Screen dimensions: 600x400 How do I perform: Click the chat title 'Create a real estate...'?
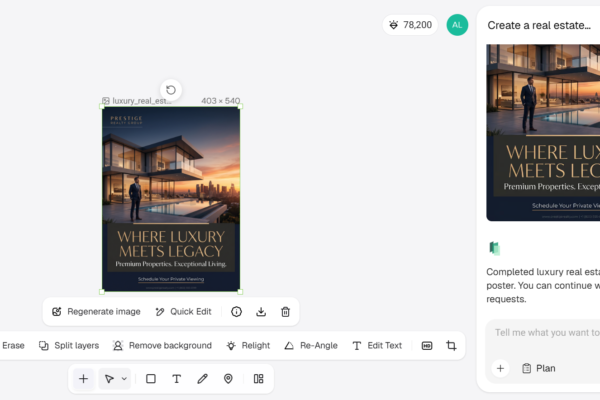539,25
